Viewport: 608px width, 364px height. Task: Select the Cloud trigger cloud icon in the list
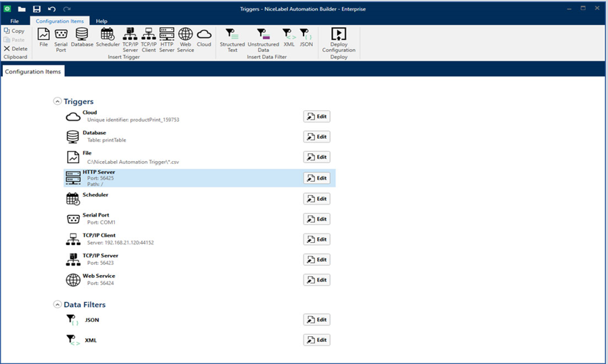[73, 117]
